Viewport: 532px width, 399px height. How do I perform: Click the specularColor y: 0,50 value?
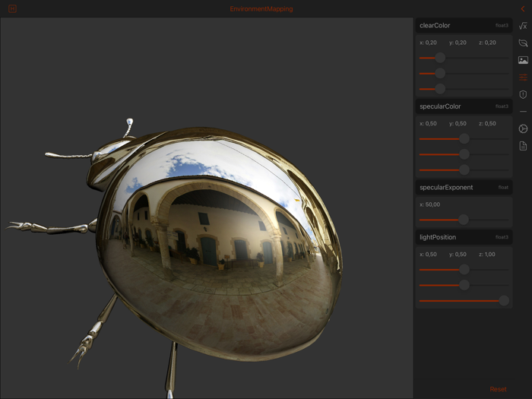tap(458, 124)
